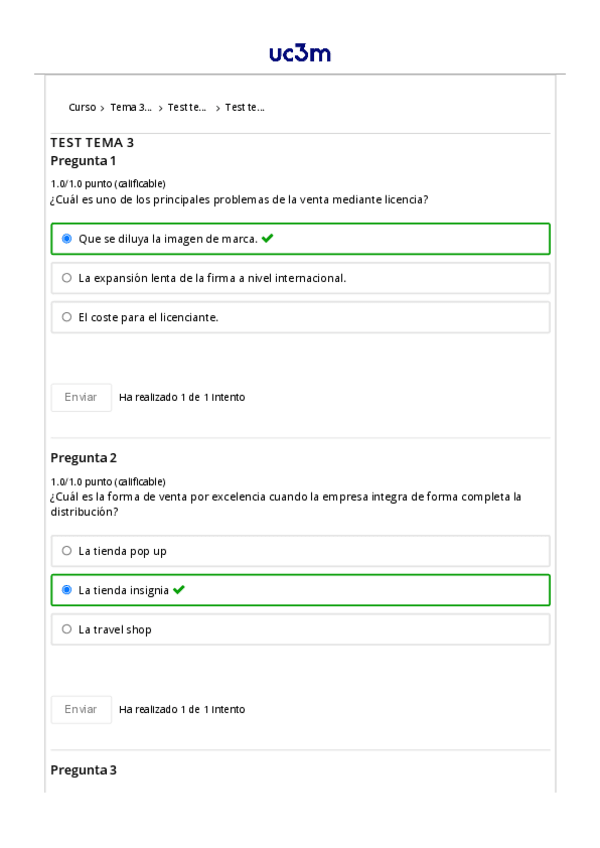This screenshot has width=600, height=848.
Task: Open the Curso breadcrumb link
Action: pyautogui.click(x=82, y=107)
